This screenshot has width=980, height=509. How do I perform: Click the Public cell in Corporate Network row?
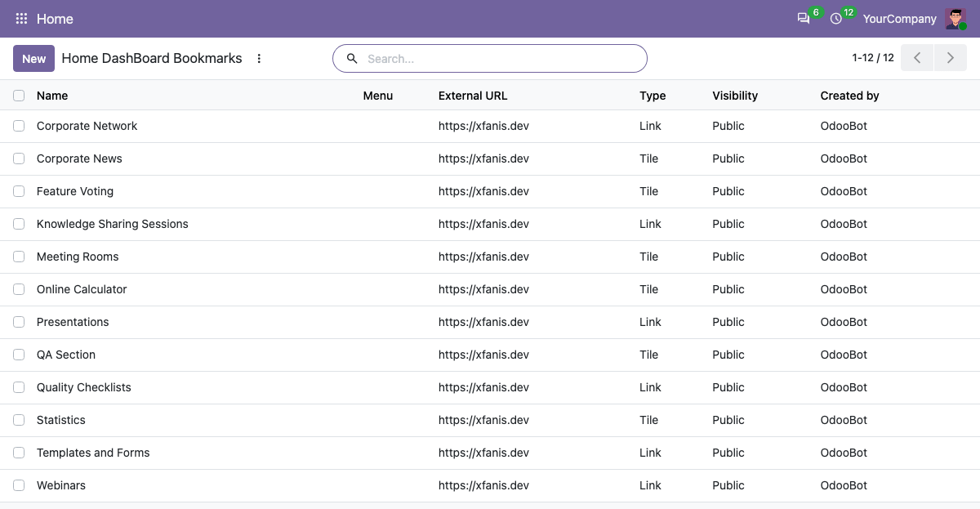click(x=728, y=126)
